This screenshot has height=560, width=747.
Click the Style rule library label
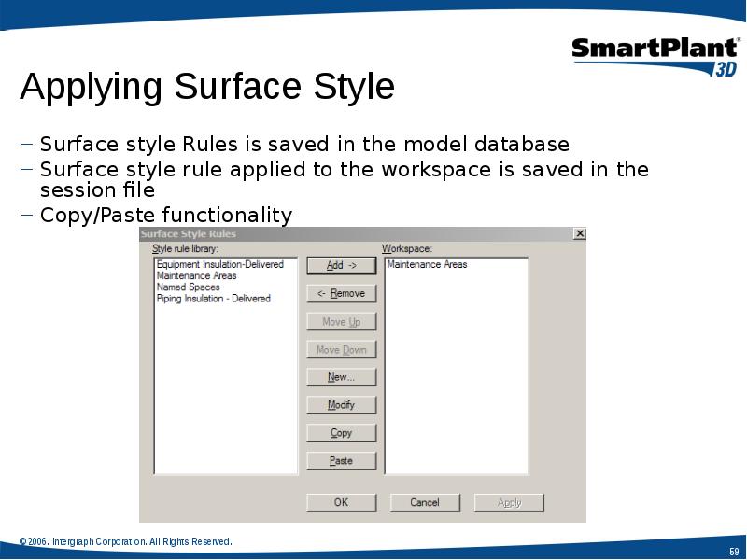pos(185,249)
